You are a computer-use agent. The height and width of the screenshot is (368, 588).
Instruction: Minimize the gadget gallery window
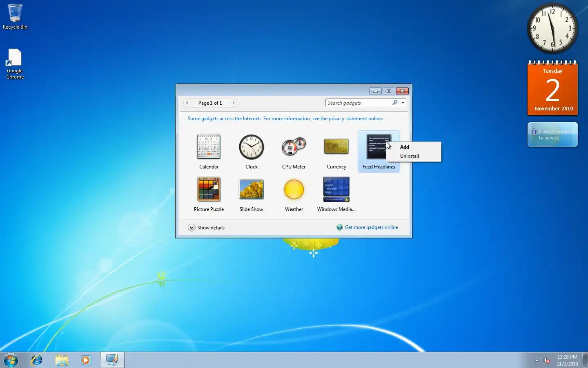pos(375,91)
